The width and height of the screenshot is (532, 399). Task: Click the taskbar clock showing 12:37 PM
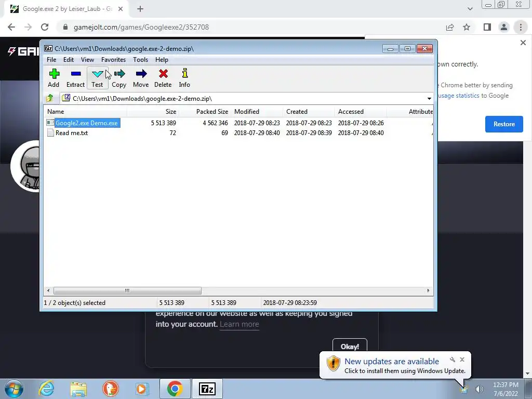tap(506, 389)
